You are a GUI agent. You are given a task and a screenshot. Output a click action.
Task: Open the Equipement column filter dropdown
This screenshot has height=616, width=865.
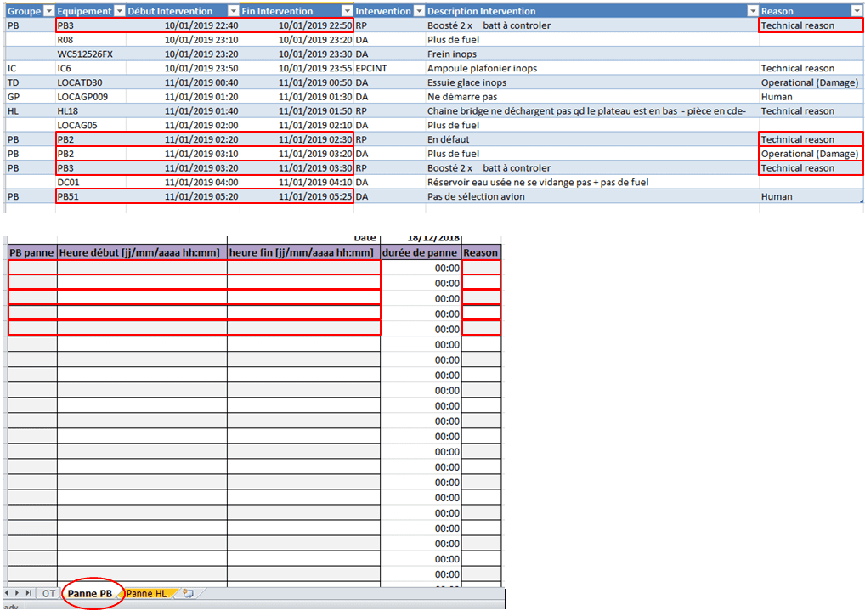pyautogui.click(x=119, y=11)
